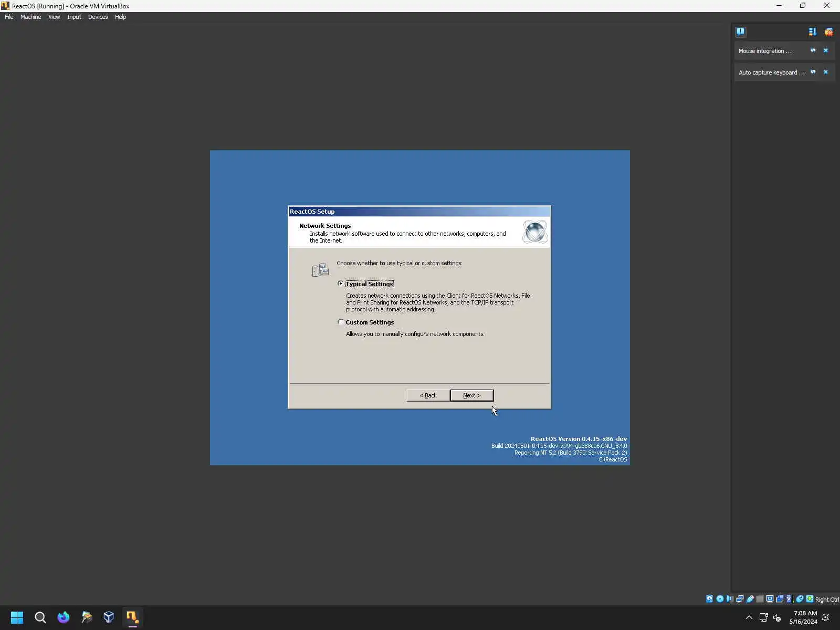
Task: Click the Next button in ReactOS Setup
Action: 471,395
